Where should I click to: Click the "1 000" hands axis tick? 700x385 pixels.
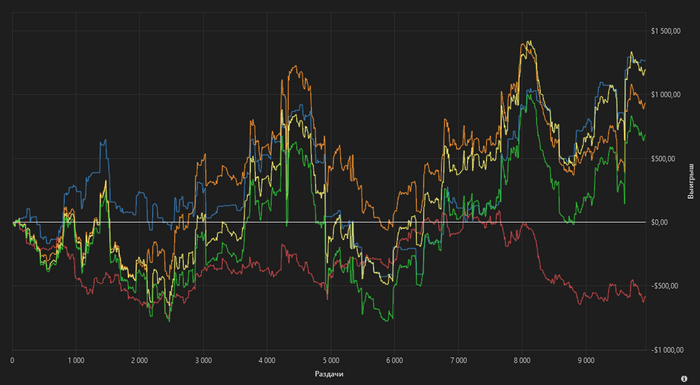[x=75, y=360]
